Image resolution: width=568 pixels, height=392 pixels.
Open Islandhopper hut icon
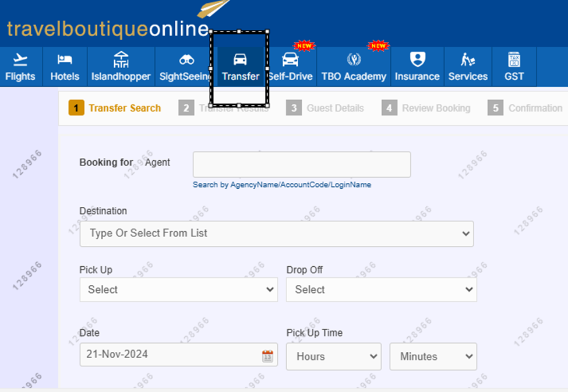point(121,59)
